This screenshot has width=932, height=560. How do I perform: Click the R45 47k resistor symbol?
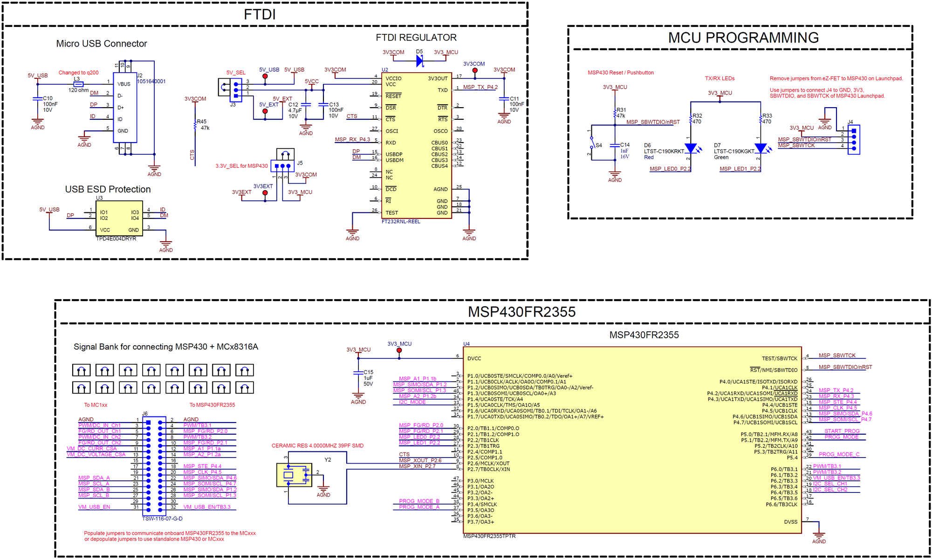[x=195, y=126]
